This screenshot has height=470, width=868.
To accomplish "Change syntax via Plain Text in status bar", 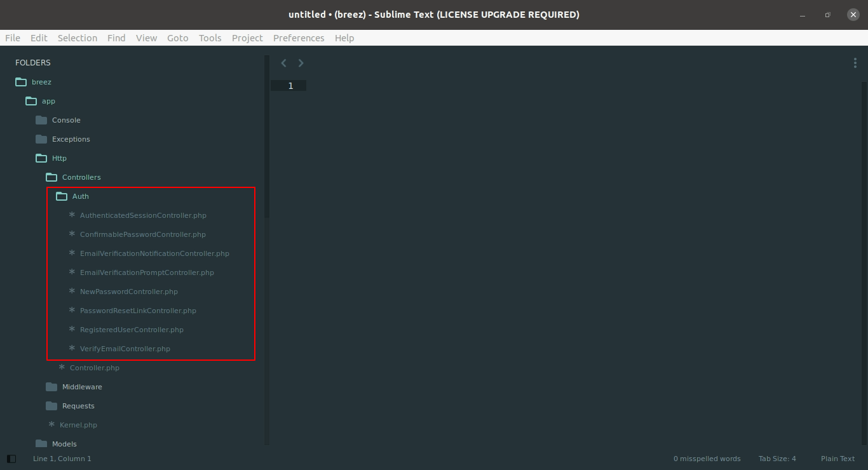I will tap(837, 459).
